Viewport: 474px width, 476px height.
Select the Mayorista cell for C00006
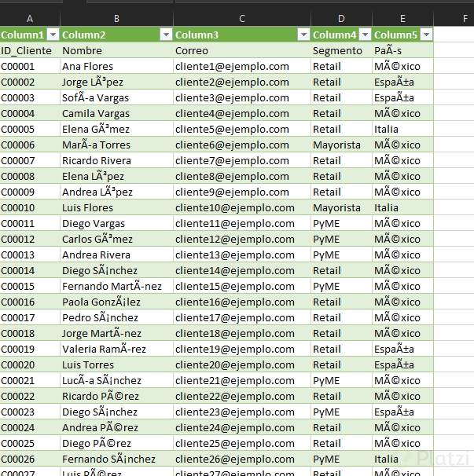[341, 145]
